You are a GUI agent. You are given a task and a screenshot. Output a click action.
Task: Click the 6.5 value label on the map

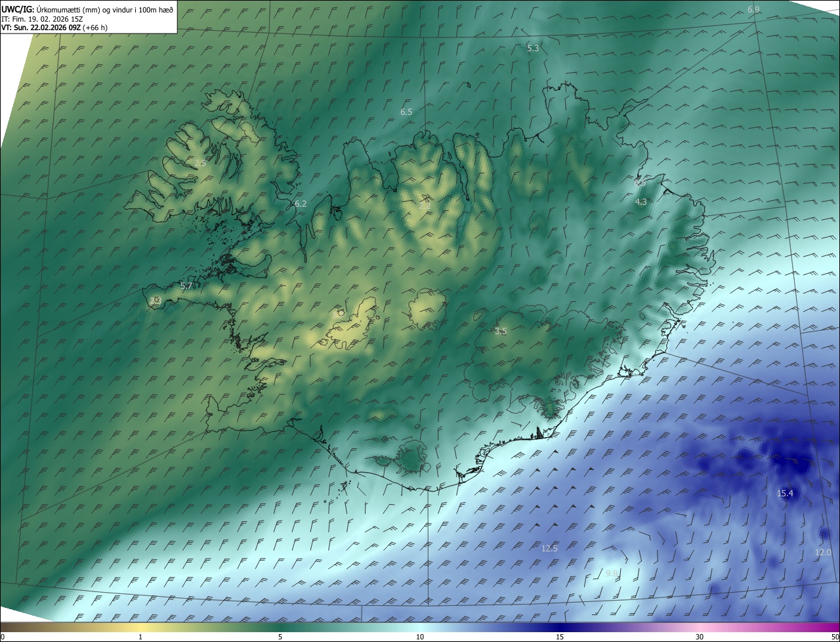406,112
